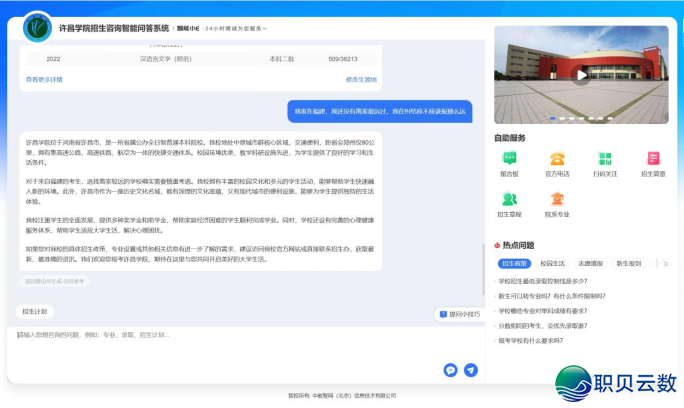Click the blue send message icon
684x408 pixels.
(470, 369)
